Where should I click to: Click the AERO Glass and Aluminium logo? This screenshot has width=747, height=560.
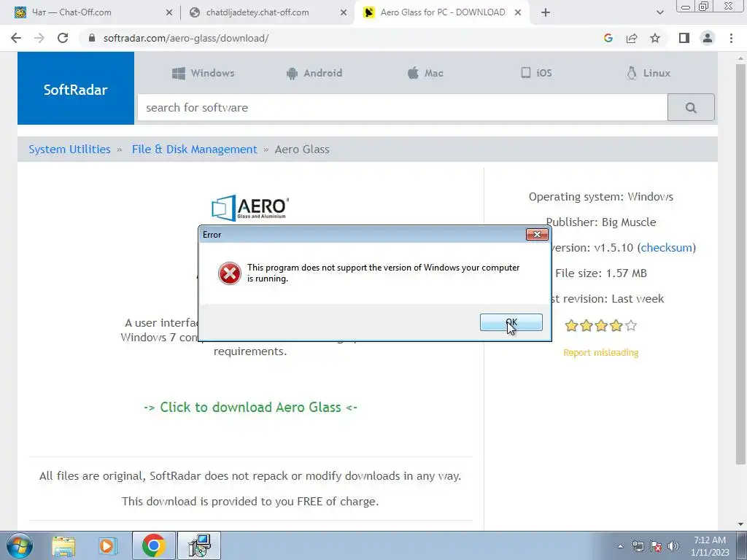(x=250, y=208)
